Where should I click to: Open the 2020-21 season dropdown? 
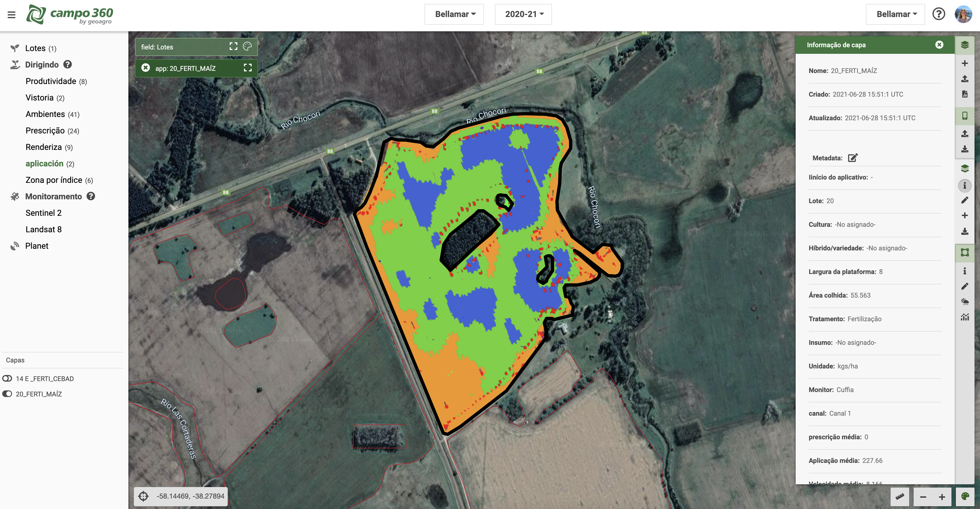523,14
